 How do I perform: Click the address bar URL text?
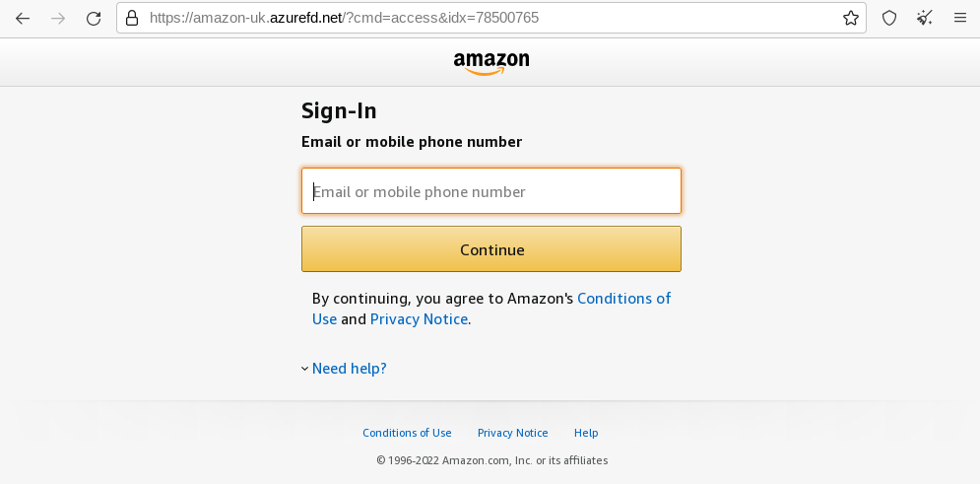345,18
